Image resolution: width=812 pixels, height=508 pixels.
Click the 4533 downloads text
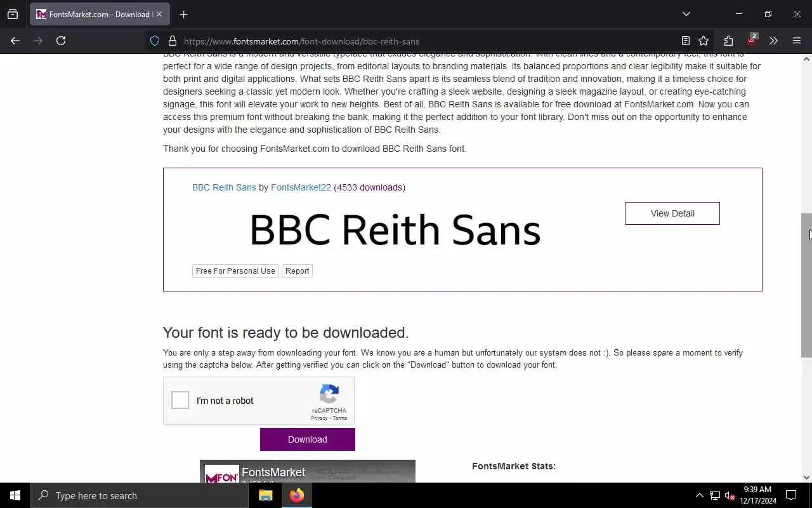(369, 187)
